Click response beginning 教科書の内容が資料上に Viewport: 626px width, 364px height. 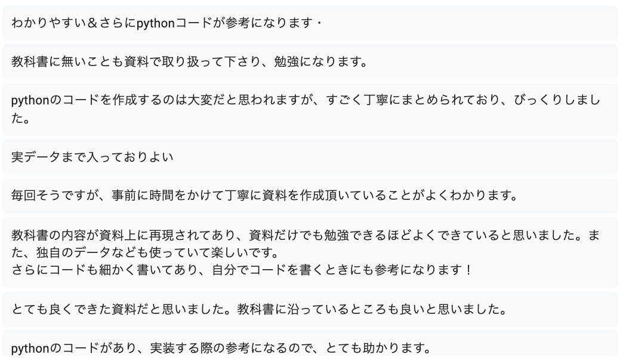[x=310, y=252]
